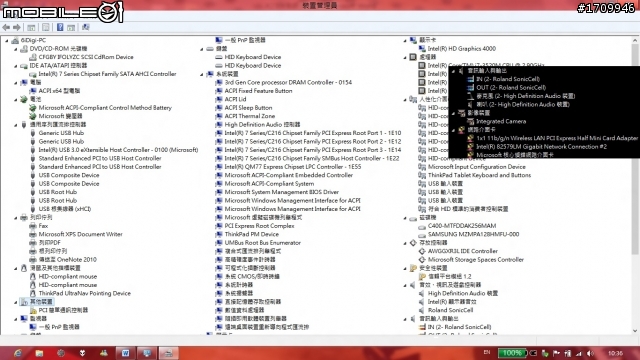Collapse the 系統裝置 system devices category
Image resolution: width=640 pixels, height=360 pixels.
(202, 74)
